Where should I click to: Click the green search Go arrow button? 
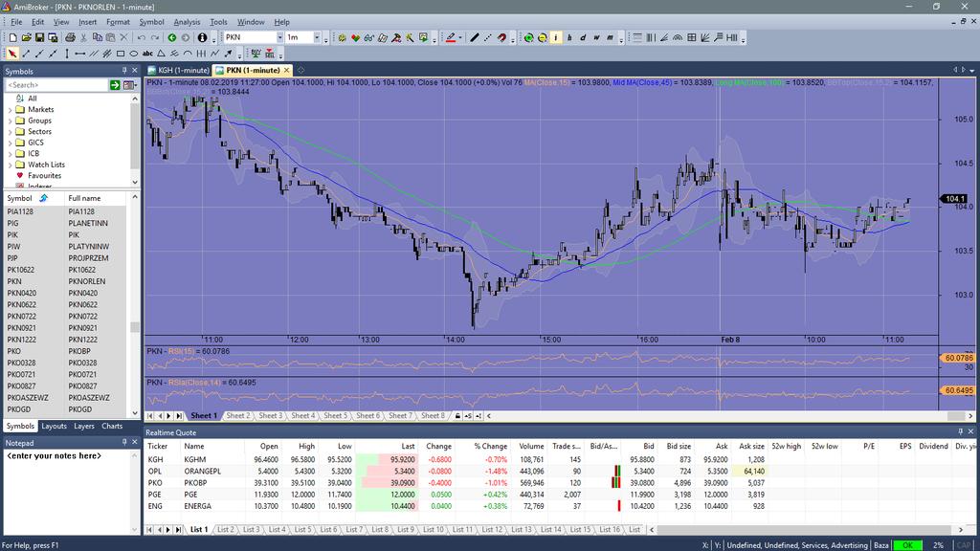(115, 85)
